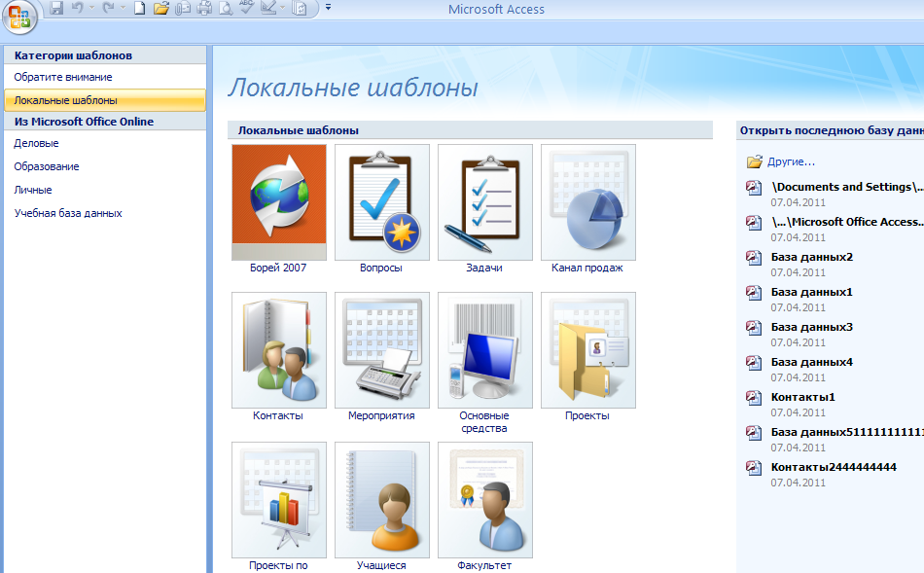The height and width of the screenshot is (573, 924).
Task: Click 'Другие...' to browse for databases
Action: 792,161
